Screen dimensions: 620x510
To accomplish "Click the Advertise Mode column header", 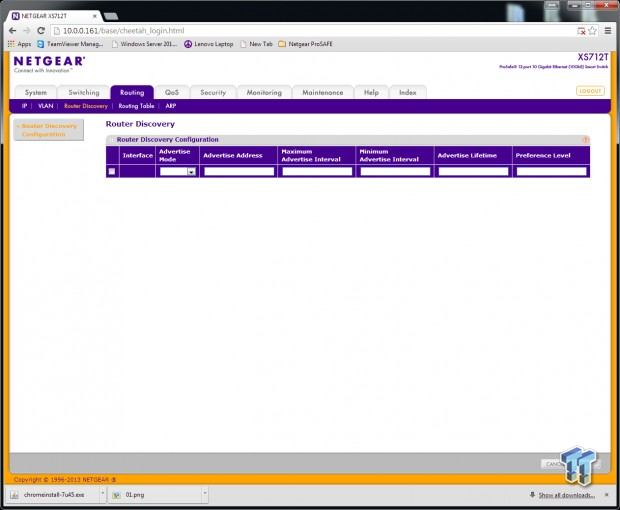I will [178, 155].
